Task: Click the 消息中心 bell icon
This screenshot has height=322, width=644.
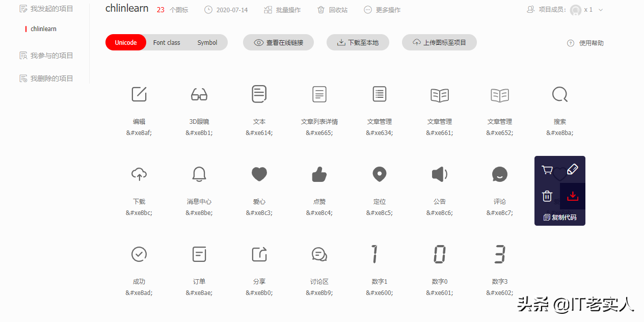Action: click(199, 174)
